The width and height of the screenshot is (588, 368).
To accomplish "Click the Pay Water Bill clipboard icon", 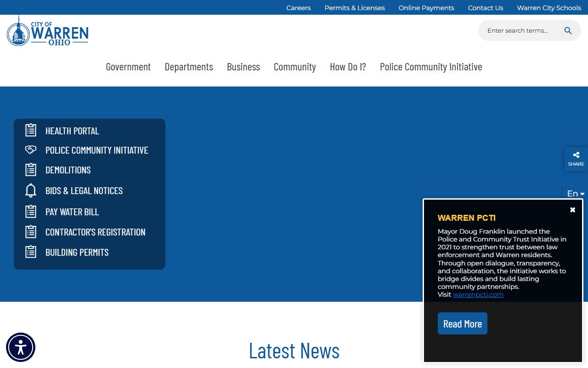I will (31, 212).
